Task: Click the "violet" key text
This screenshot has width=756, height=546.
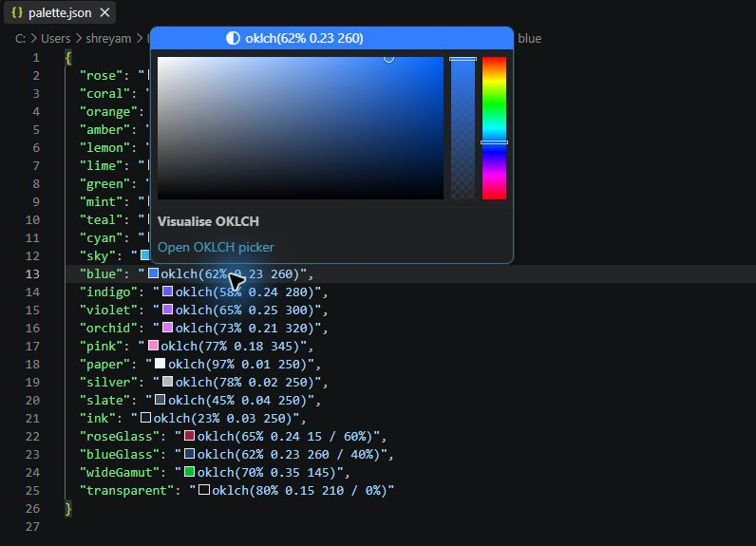Action: (x=108, y=310)
